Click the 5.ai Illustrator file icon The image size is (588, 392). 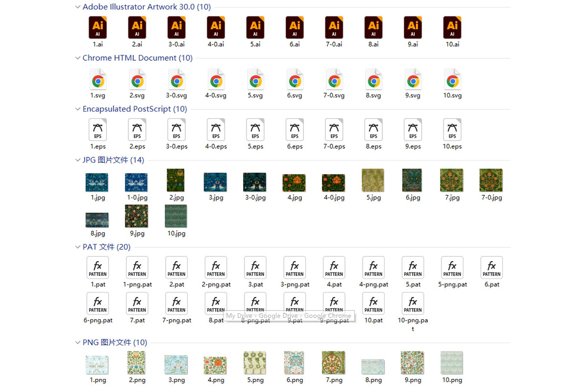coord(255,27)
